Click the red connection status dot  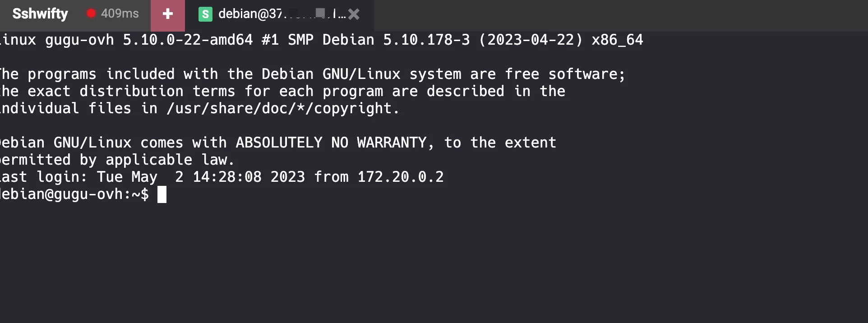click(x=91, y=14)
